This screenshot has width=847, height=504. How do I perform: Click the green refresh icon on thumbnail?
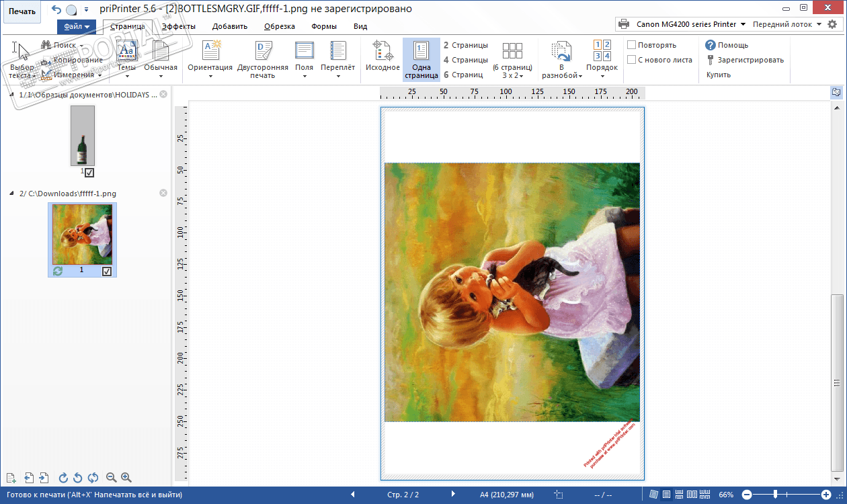click(x=58, y=271)
